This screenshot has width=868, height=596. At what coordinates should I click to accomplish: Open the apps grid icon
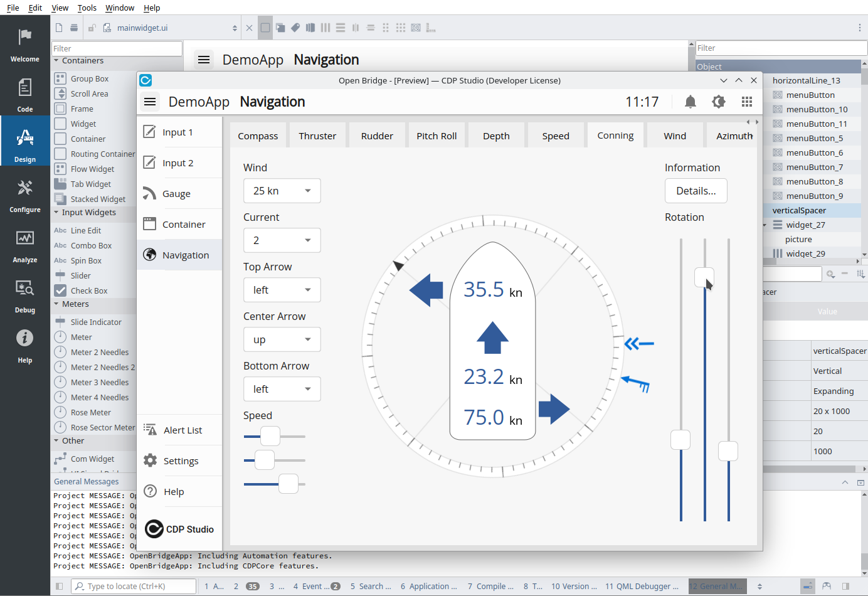click(x=746, y=102)
